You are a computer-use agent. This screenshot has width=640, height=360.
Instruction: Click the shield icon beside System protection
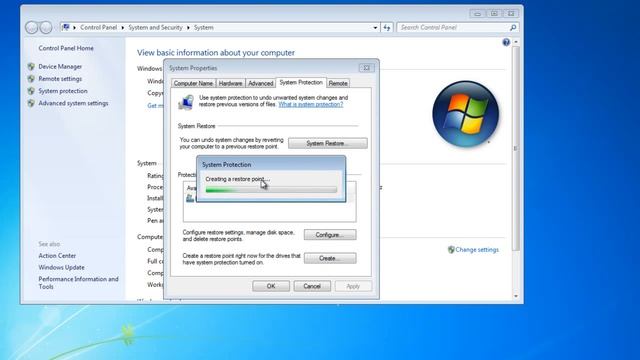(31, 91)
